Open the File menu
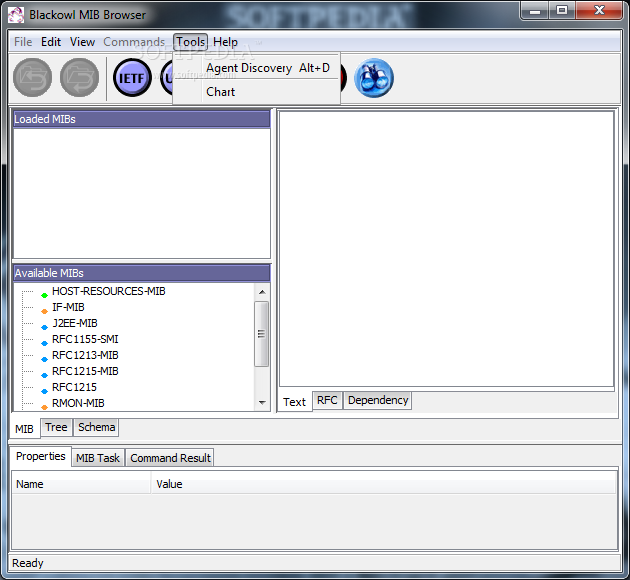The height and width of the screenshot is (580, 630). point(23,42)
